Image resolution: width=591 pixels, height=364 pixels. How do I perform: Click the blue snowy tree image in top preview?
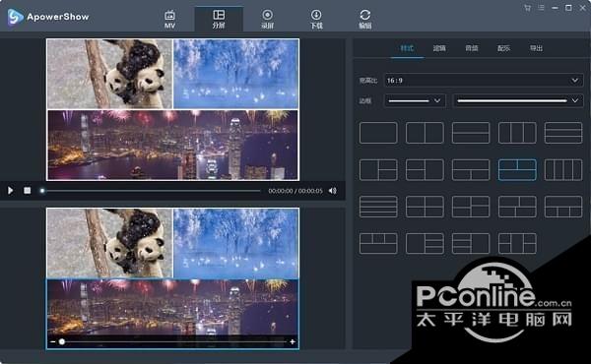coord(236,74)
